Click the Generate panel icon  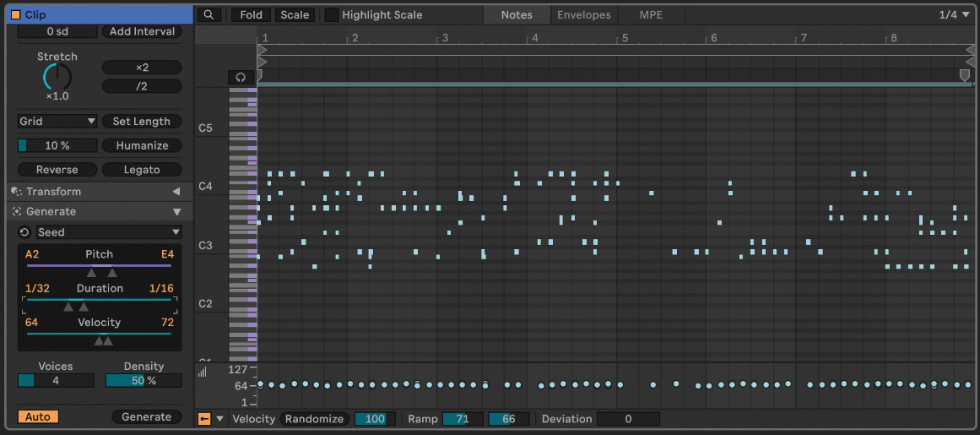point(17,211)
